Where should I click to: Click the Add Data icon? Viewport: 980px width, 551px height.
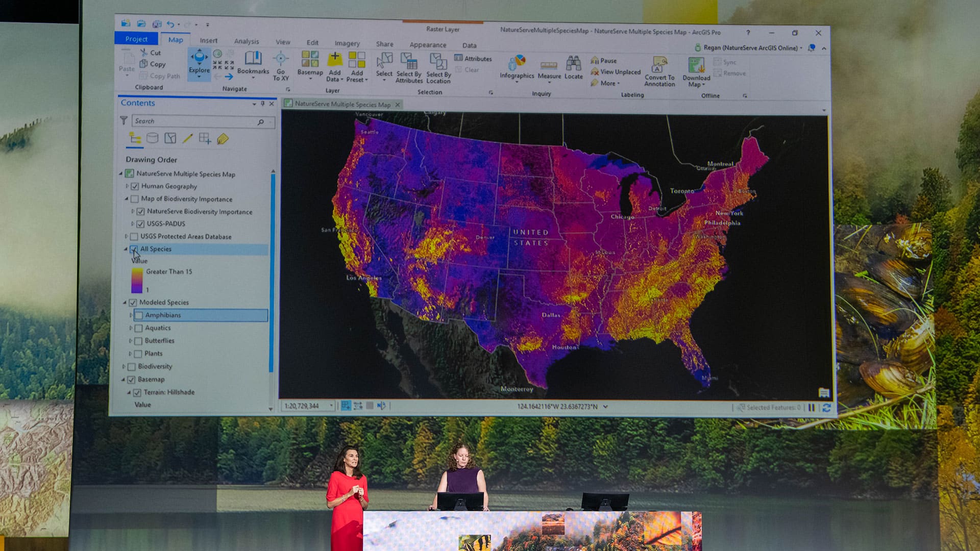point(334,60)
